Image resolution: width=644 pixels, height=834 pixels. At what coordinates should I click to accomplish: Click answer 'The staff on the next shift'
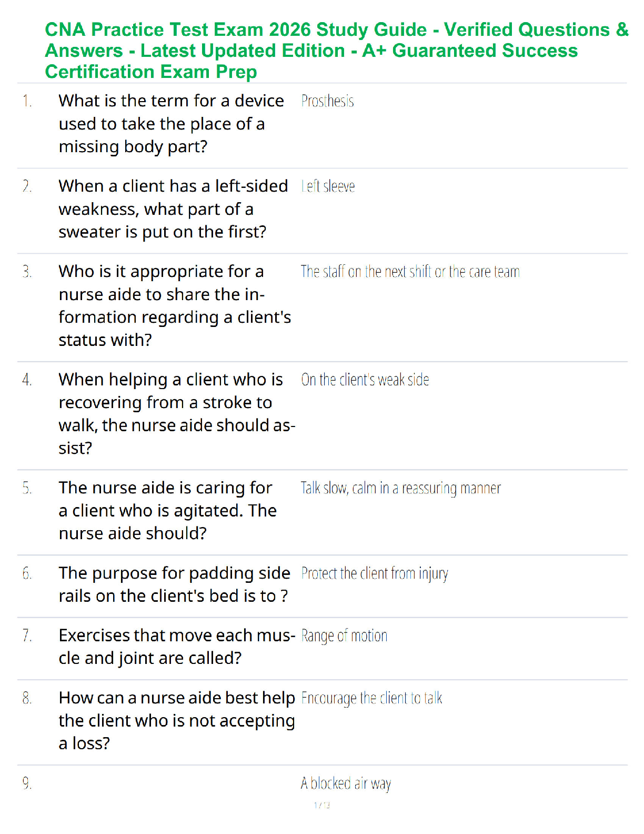click(410, 272)
